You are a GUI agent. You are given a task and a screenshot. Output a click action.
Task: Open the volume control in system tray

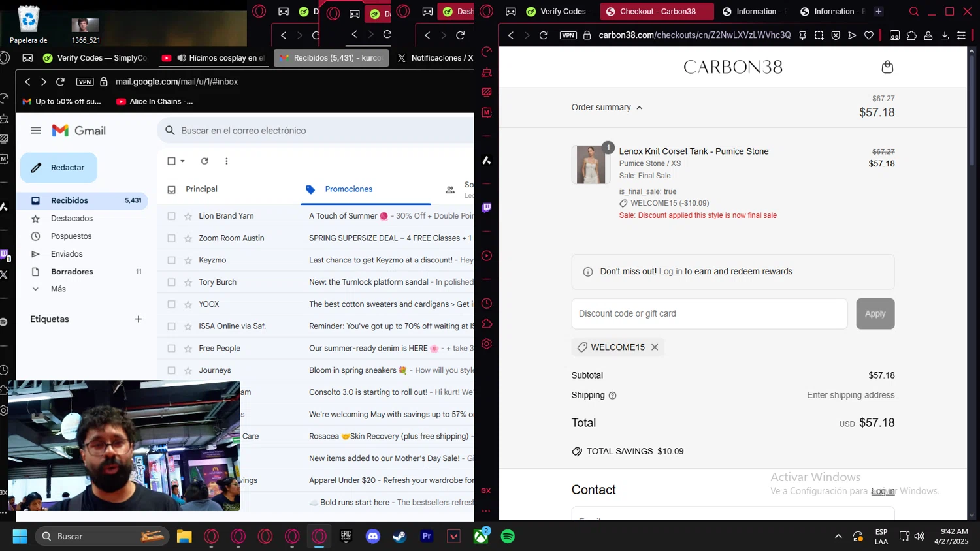coord(919,537)
